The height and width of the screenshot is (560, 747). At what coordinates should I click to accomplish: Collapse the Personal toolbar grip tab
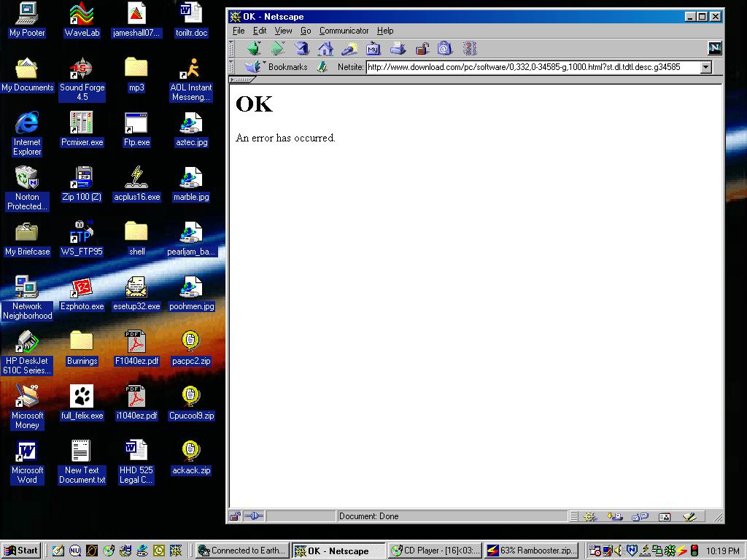[x=241, y=79]
